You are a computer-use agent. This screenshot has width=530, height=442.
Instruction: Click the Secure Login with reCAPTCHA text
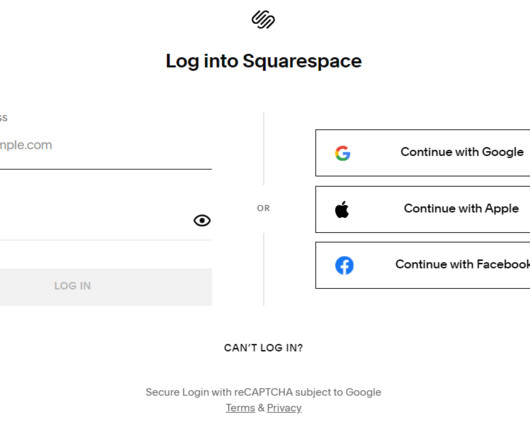pos(263,392)
